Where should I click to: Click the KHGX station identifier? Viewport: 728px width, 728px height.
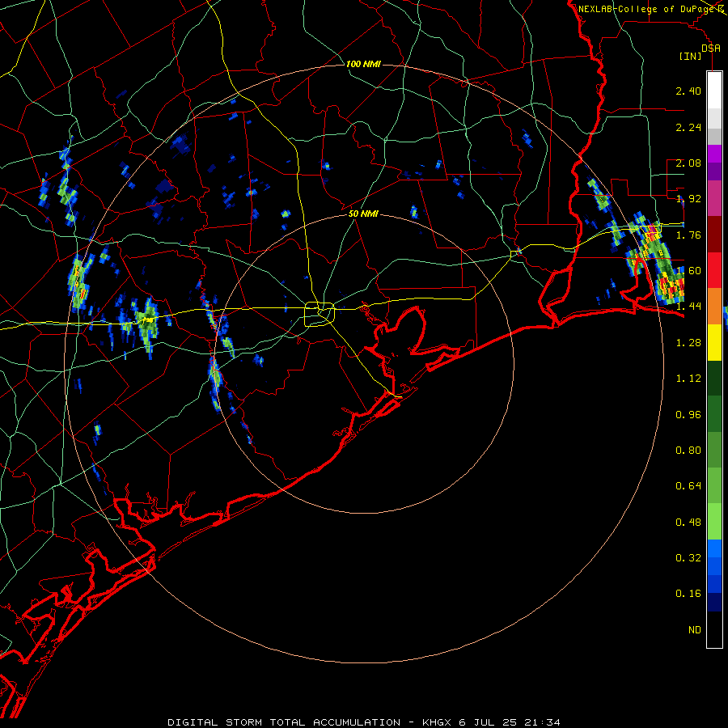coord(437,722)
